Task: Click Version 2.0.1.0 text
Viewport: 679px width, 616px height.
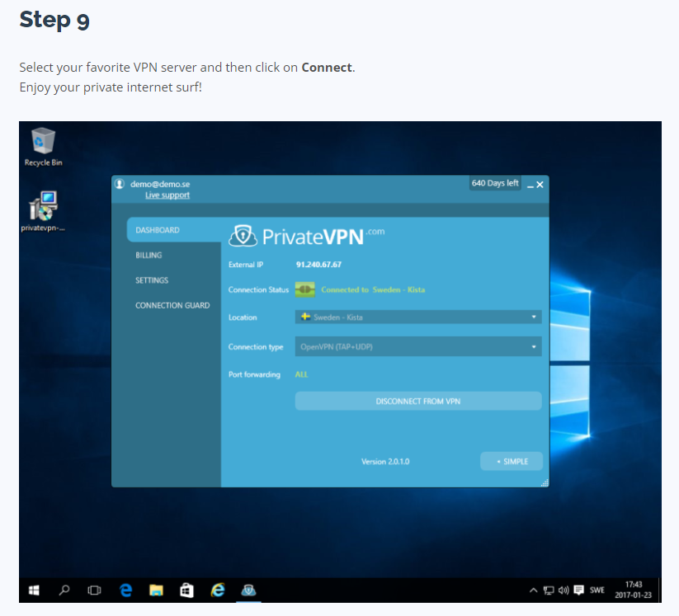Action: [x=385, y=462]
